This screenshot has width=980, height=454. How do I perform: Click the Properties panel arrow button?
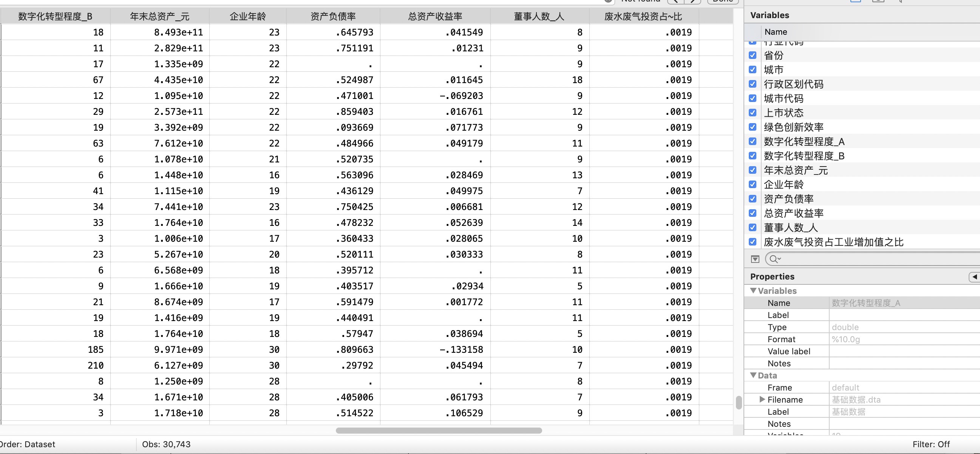pos(974,277)
